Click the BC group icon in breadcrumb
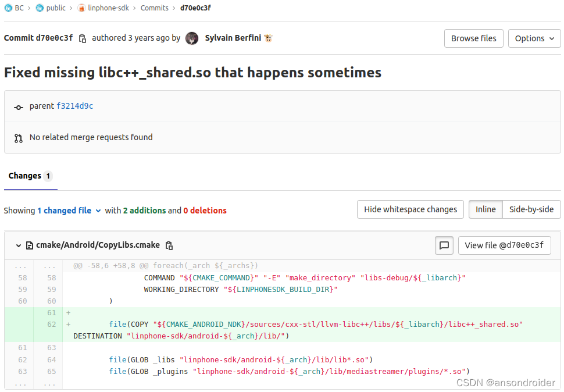This screenshot has width=564, height=392. point(8,8)
